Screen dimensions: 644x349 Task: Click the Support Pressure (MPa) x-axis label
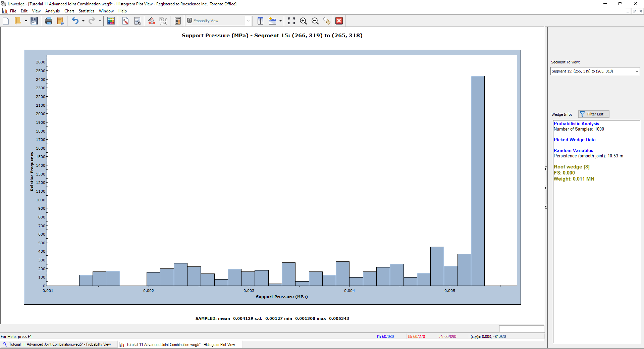[x=282, y=297]
